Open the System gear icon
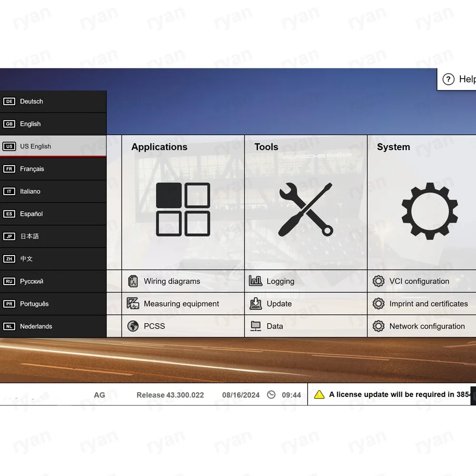Viewport: 476px width, 476px height. 429,210
